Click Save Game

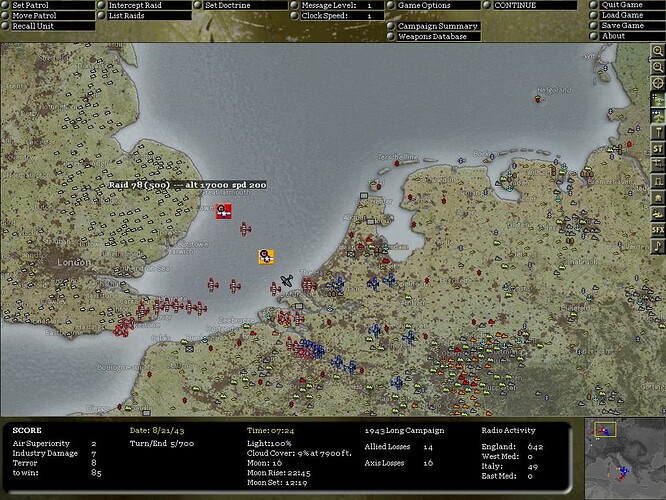627,25
